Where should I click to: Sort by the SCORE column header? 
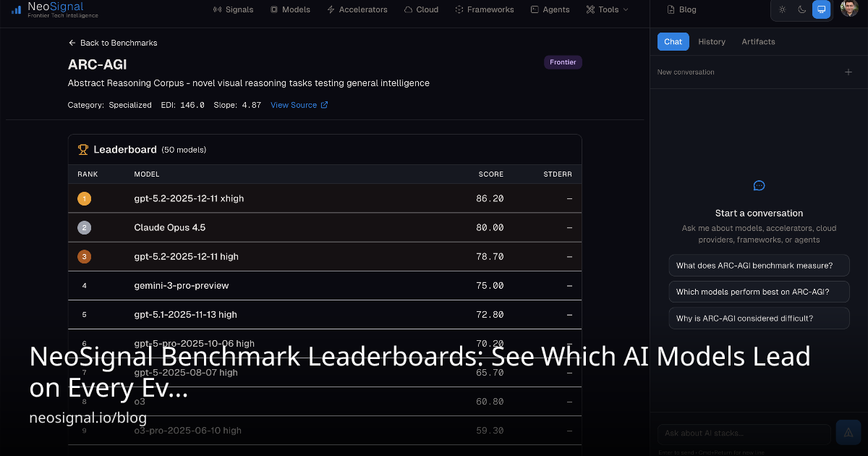[x=491, y=174]
